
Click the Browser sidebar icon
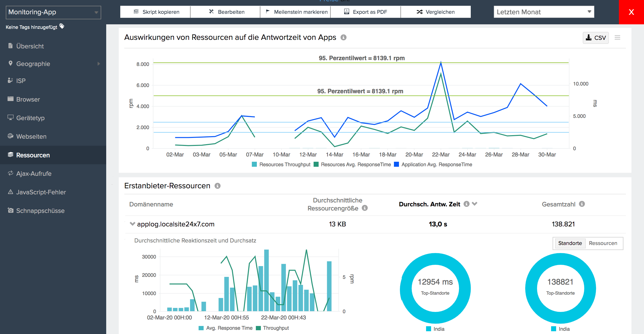tap(10, 99)
